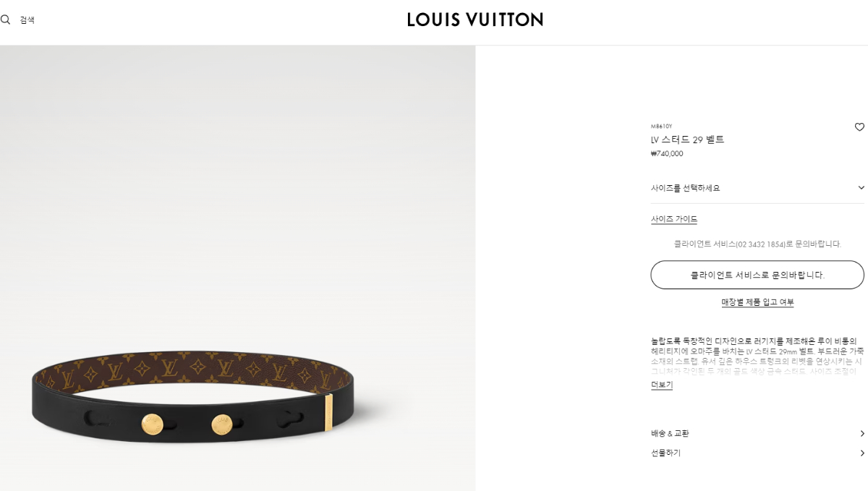Click the product description paragraph
The height and width of the screenshot is (491, 868).
[x=757, y=356]
